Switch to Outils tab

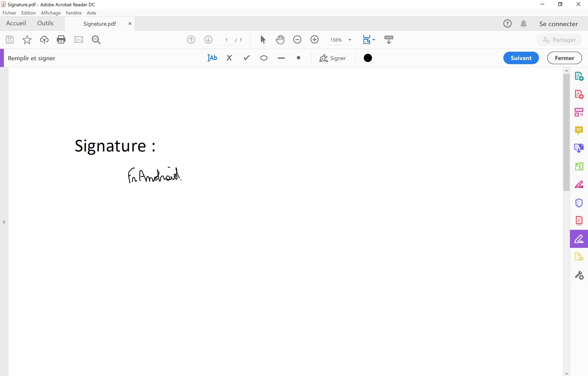tap(45, 23)
